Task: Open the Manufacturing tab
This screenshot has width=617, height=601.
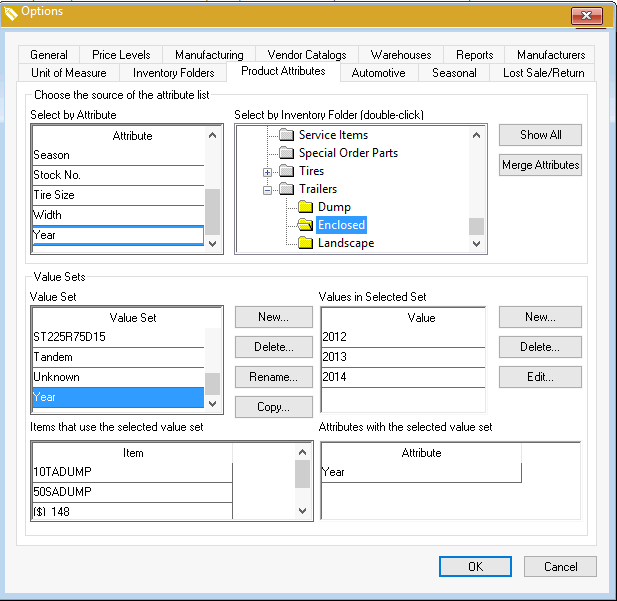Action: pyautogui.click(x=209, y=55)
